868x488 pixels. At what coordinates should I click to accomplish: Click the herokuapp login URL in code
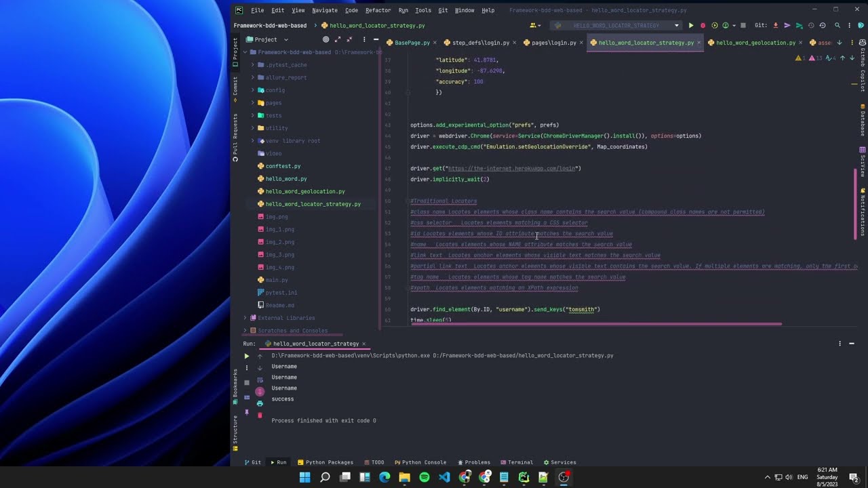pos(513,168)
